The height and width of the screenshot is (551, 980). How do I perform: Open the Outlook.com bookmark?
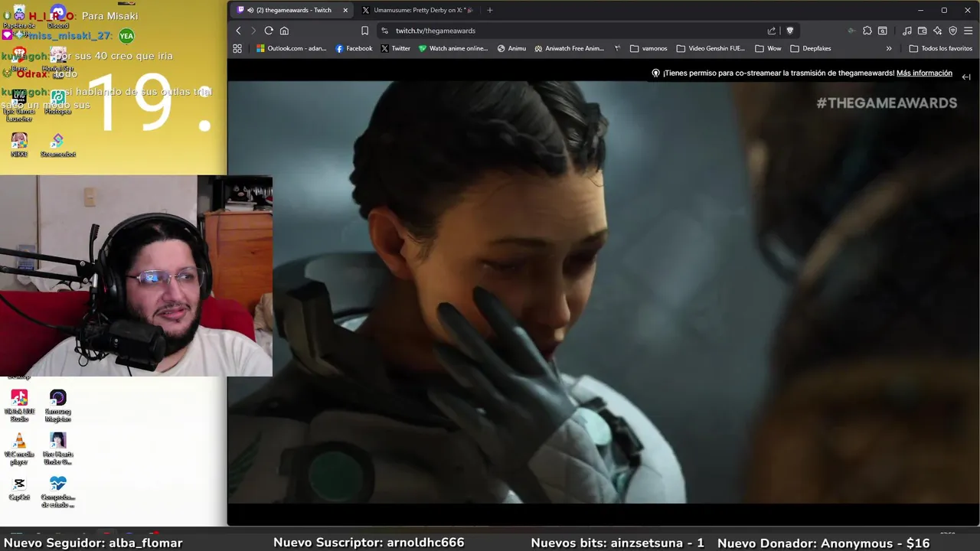[292, 48]
